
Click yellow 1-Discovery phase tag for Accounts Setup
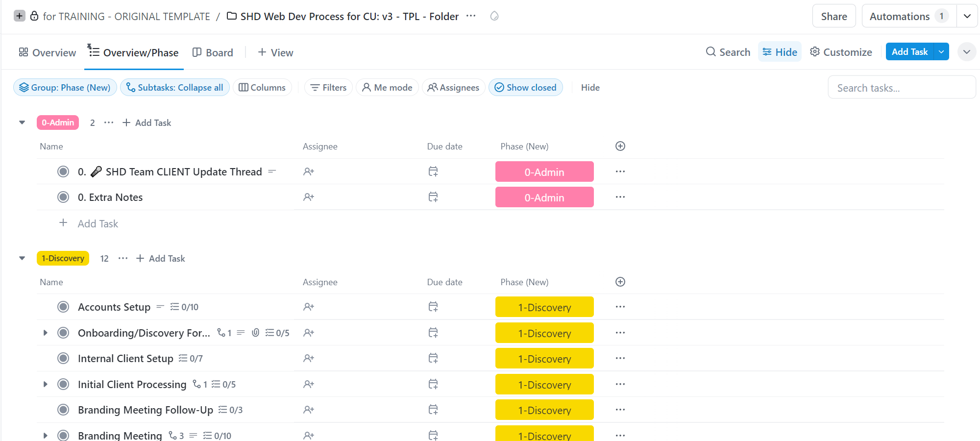click(x=544, y=307)
